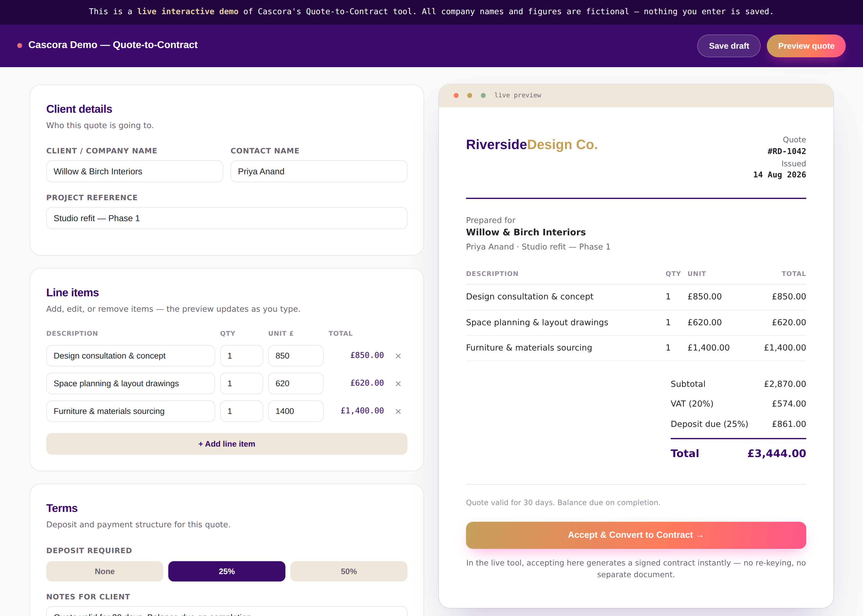
Task: Edit description Furniture & materials sourcing
Action: 131,411
